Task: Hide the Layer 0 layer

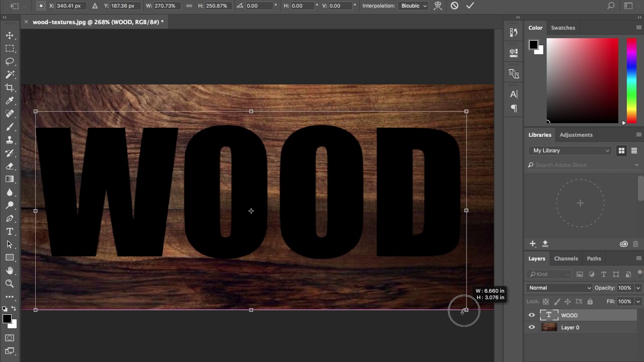Action: pyautogui.click(x=532, y=327)
